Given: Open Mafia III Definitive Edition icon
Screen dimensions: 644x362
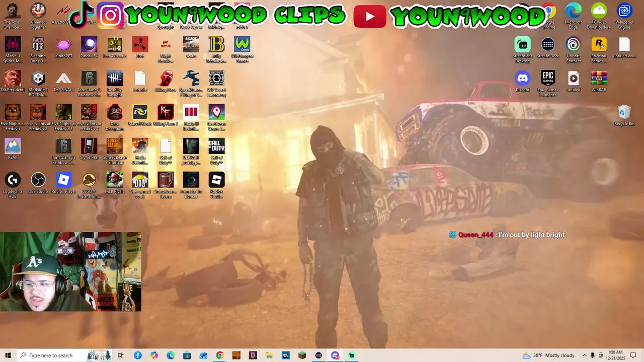Looking at the screenshot, I should [191, 117].
